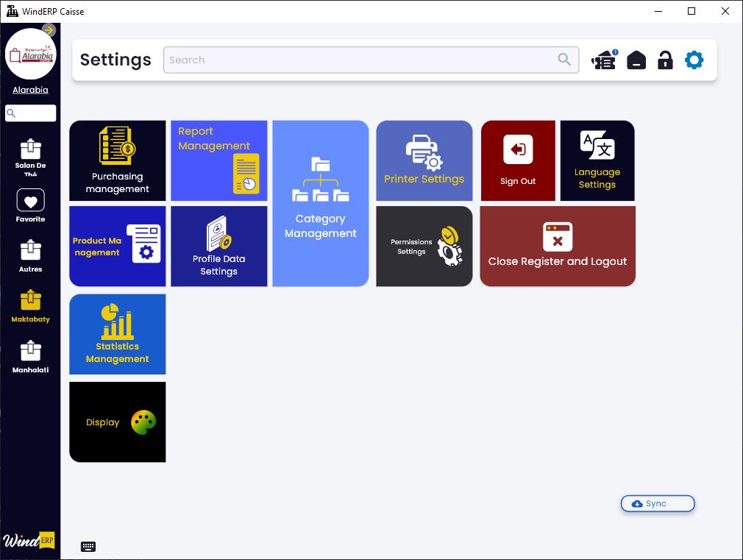Click the Sync button
The height and width of the screenshot is (560, 743).
point(658,503)
